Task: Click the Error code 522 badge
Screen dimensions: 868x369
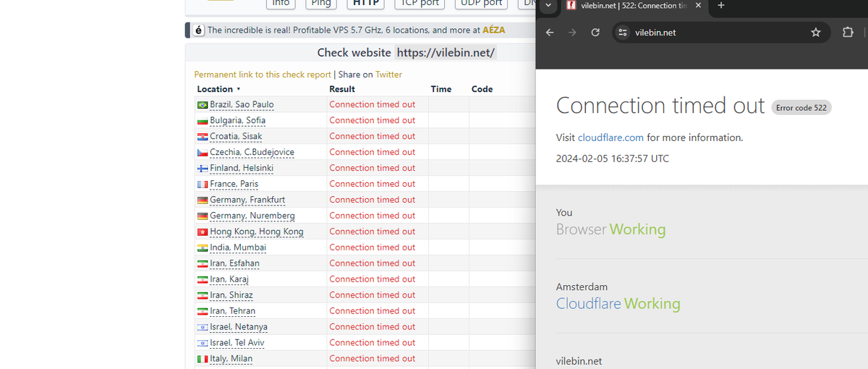Action: click(801, 108)
